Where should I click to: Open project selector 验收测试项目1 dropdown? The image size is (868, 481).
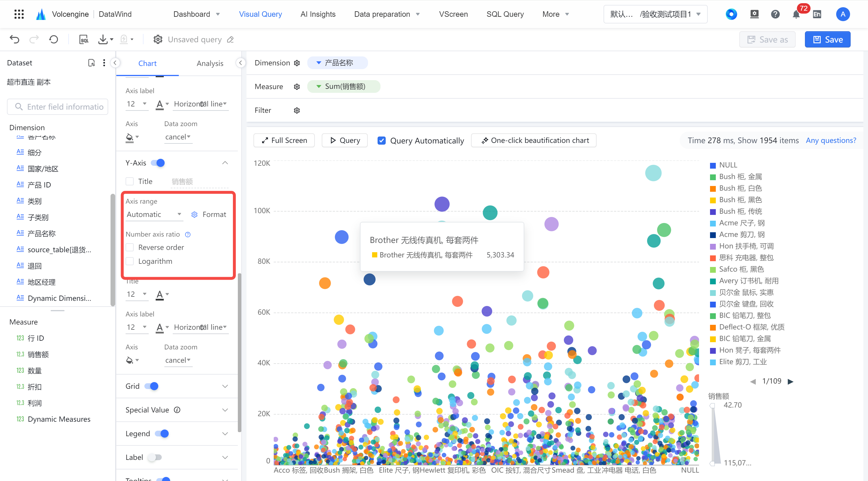click(x=655, y=14)
